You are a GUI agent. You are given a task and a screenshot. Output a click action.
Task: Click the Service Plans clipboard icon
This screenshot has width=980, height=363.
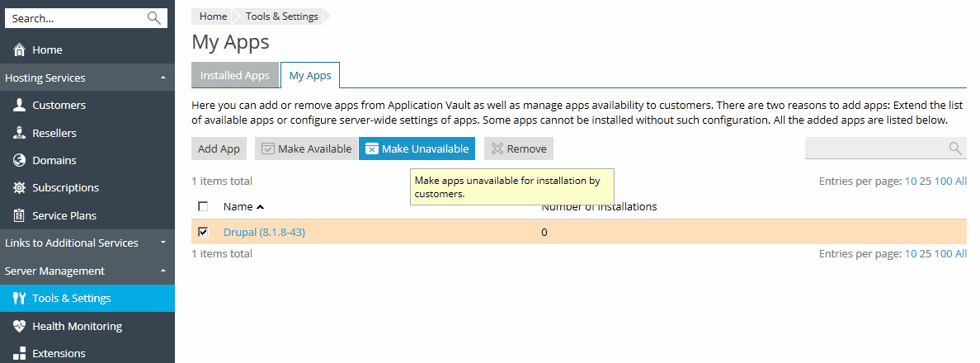coord(20,215)
